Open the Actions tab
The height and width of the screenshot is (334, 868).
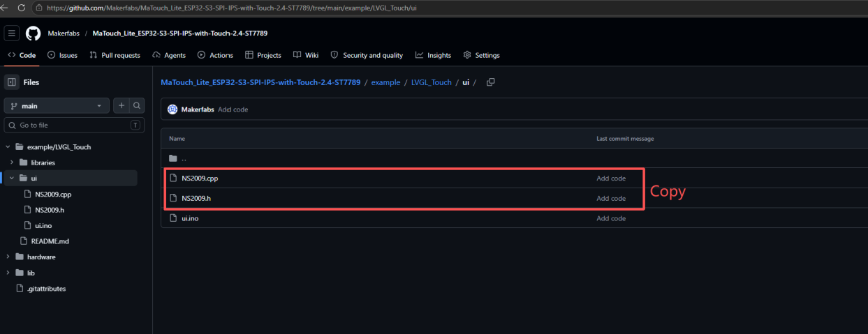tap(215, 55)
